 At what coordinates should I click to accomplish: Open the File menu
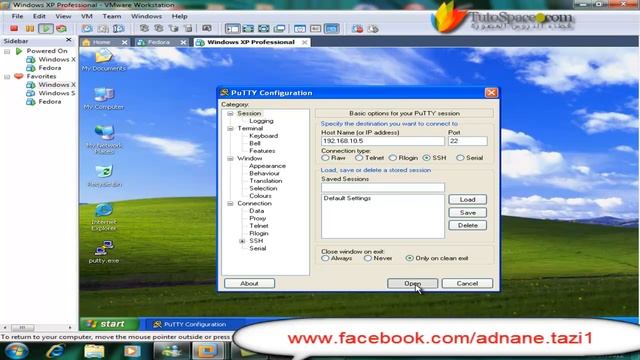coord(17,16)
